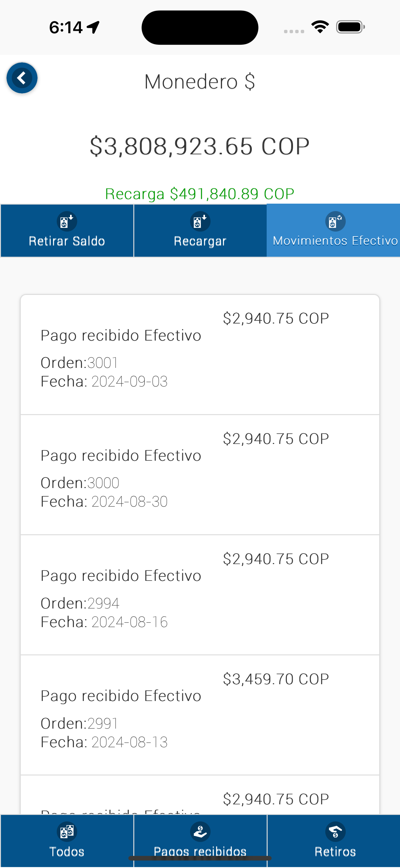Image resolution: width=400 pixels, height=868 pixels.
Task: Select the Movimientos Efectivo tab label
Action: tap(335, 241)
